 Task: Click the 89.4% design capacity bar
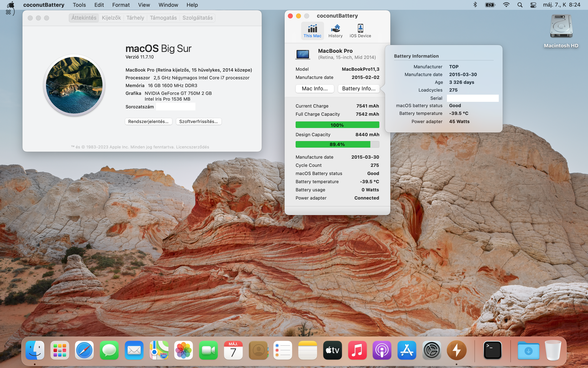(x=337, y=144)
